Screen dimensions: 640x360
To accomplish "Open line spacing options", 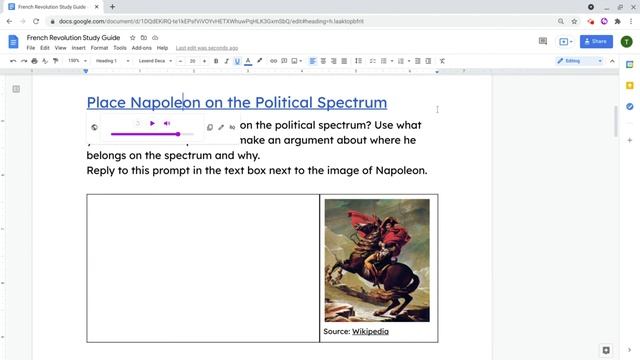I will coord(358,61).
